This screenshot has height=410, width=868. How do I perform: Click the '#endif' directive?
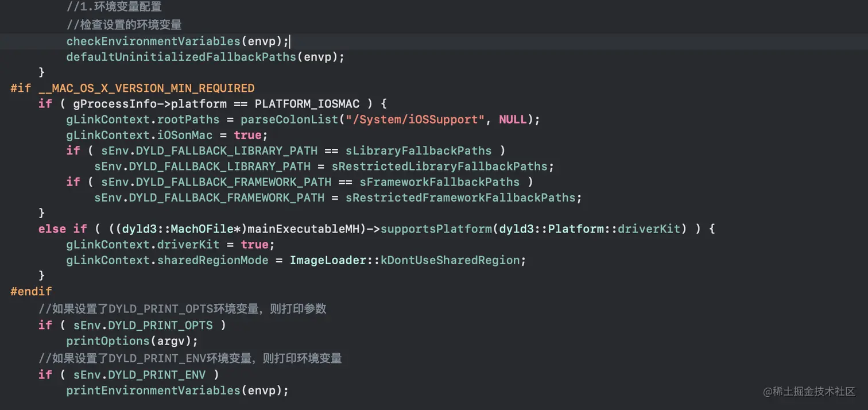(31, 291)
